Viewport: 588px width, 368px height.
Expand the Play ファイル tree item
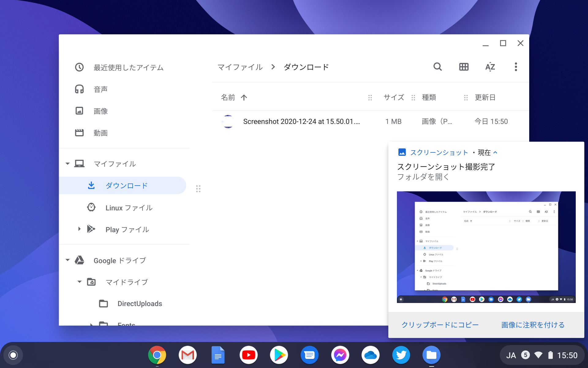(x=79, y=229)
